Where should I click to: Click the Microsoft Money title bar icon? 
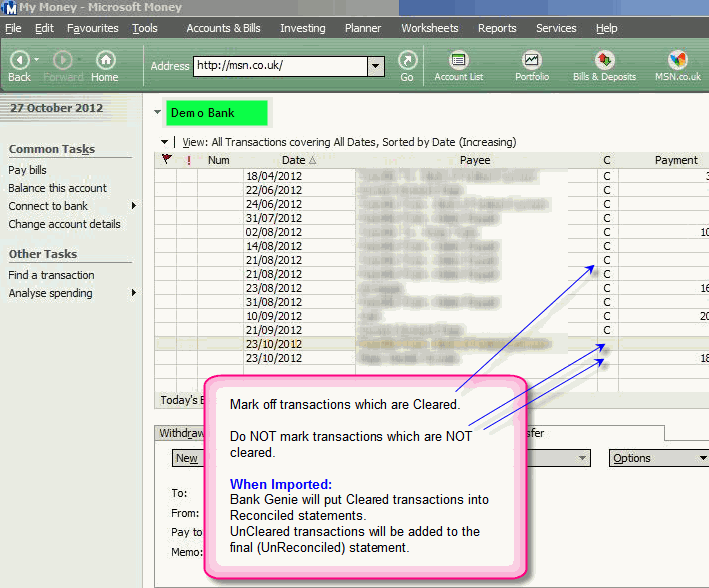pos(9,7)
